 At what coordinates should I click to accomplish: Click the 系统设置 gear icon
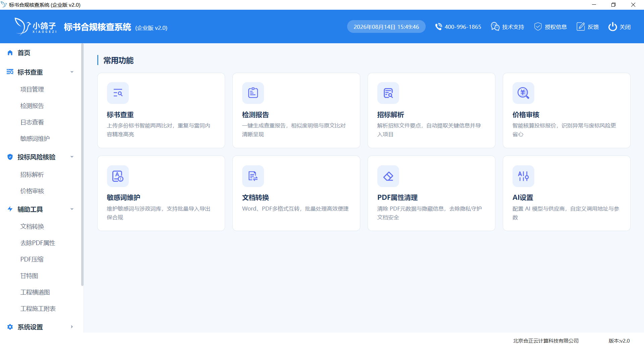(x=10, y=327)
